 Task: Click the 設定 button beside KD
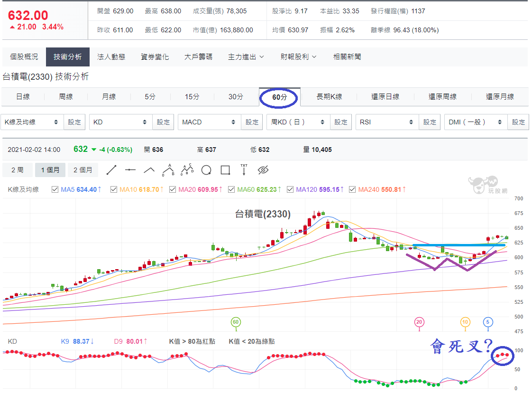tap(163, 122)
